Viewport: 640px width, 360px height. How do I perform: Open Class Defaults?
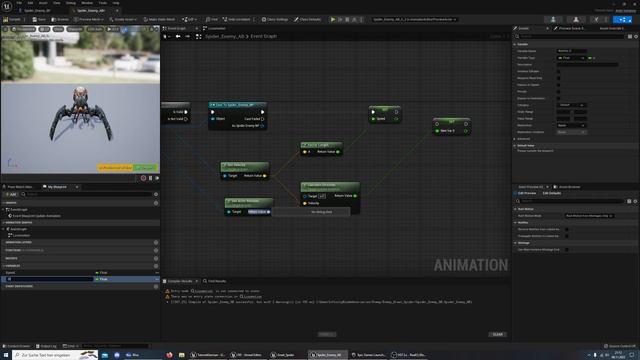(x=307, y=19)
